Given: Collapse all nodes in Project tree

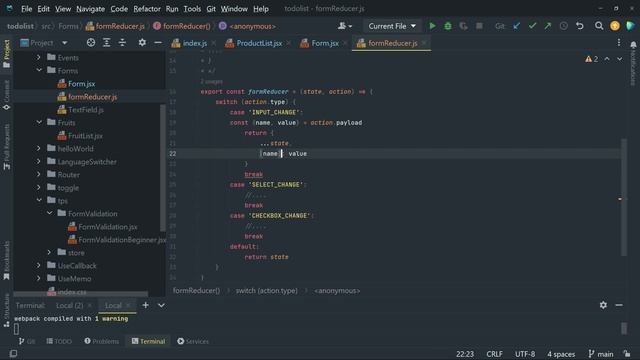Looking at the screenshot, I should (122, 42).
